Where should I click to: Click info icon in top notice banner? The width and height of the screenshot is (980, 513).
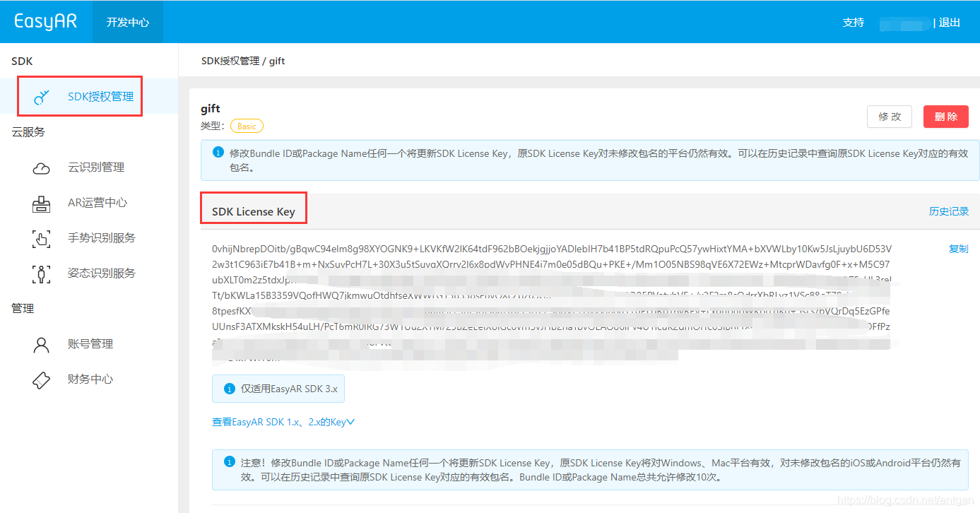(218, 153)
